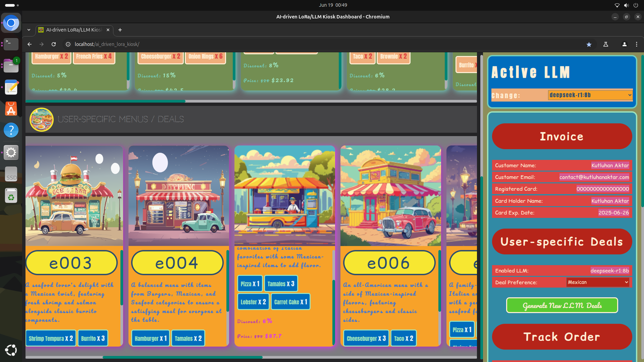This screenshot has height=362, width=644.
Task: Select the AI-driven LoRa/LLM Kiosk tab
Action: click(74, 30)
